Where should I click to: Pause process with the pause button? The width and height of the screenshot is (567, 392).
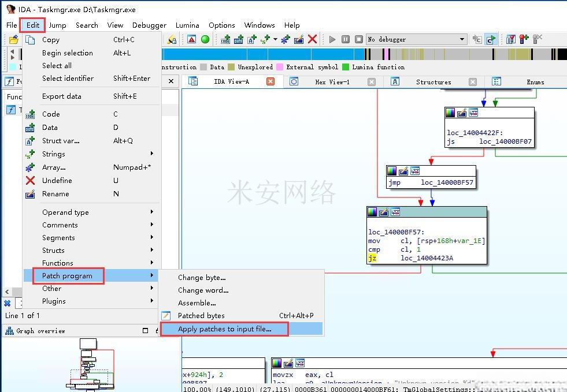(x=346, y=39)
